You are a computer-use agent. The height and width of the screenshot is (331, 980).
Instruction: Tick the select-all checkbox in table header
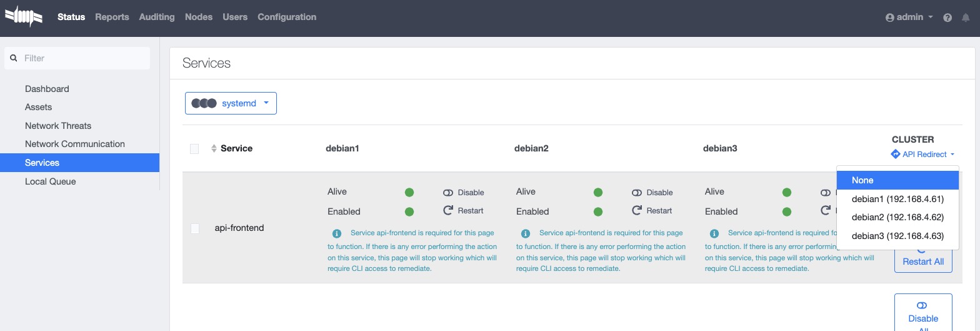pyautogui.click(x=194, y=148)
